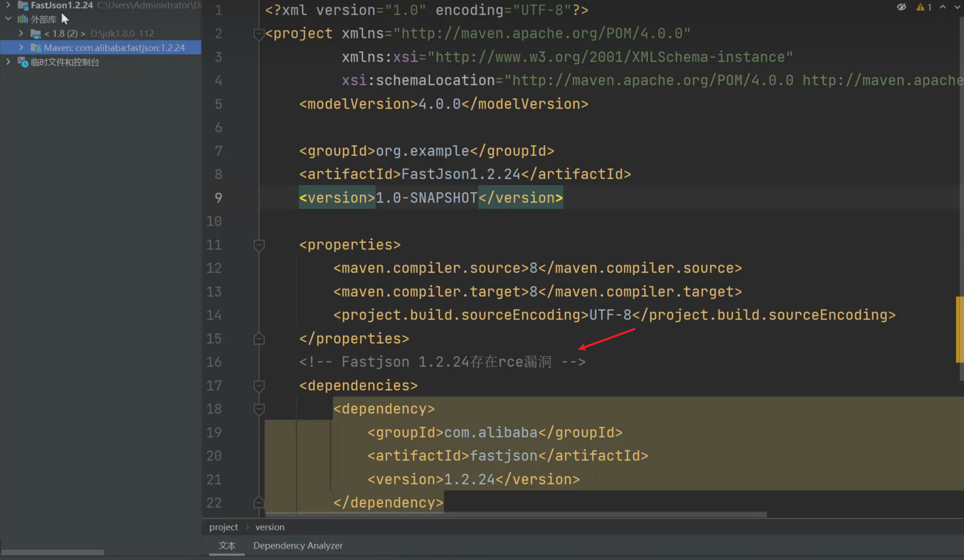Image resolution: width=964 pixels, height=560 pixels.
Task: Click the project breadcrumb item
Action: [223, 527]
